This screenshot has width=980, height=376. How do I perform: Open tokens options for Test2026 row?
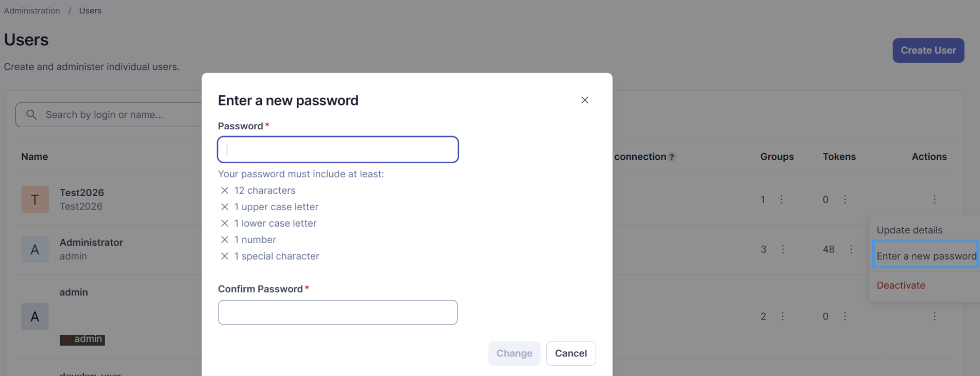[844, 199]
